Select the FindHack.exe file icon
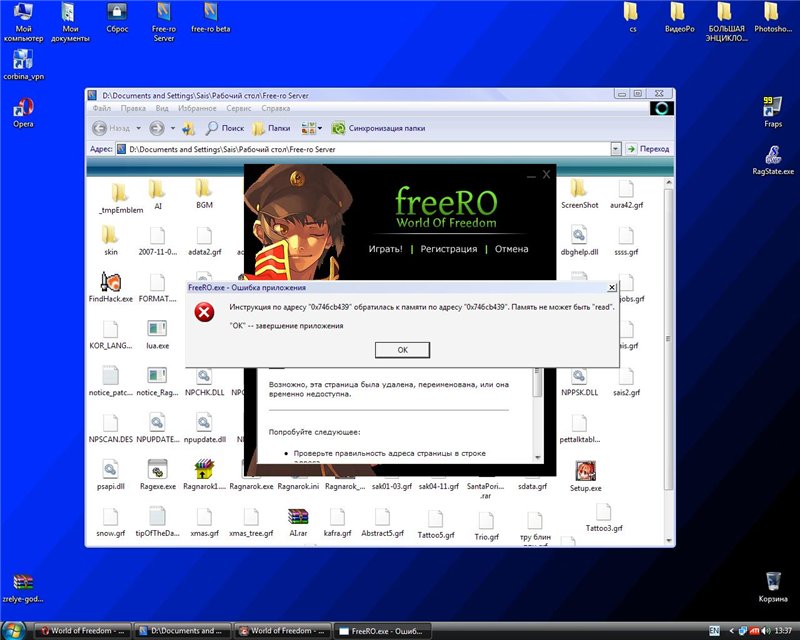This screenshot has height=640, width=800. click(x=111, y=287)
